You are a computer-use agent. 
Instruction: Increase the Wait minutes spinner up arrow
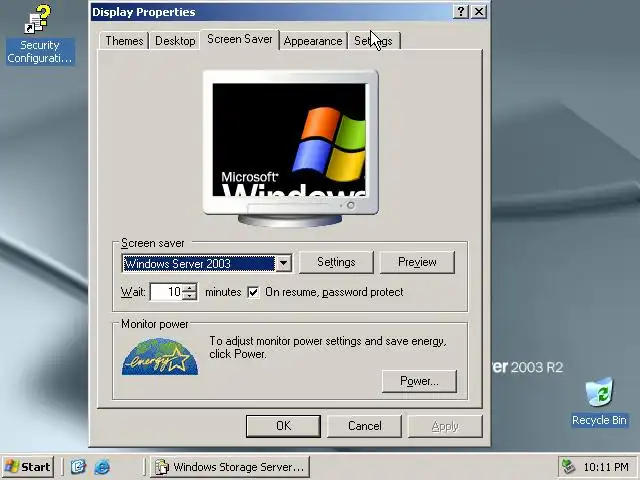click(189, 288)
